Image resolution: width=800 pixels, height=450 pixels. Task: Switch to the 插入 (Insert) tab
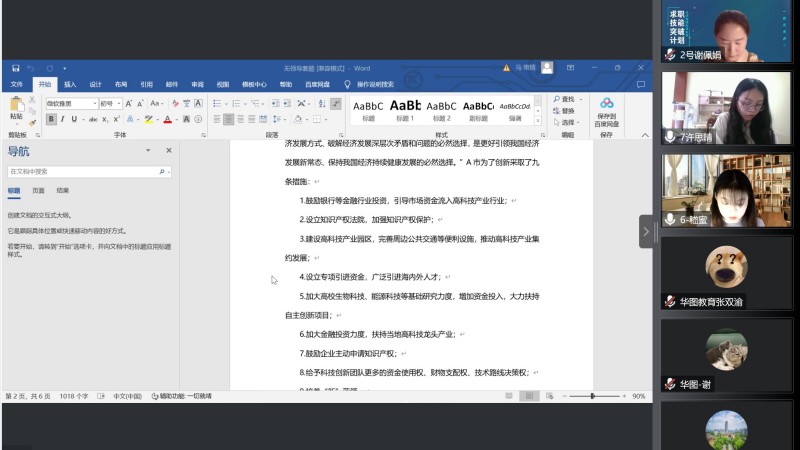point(70,84)
